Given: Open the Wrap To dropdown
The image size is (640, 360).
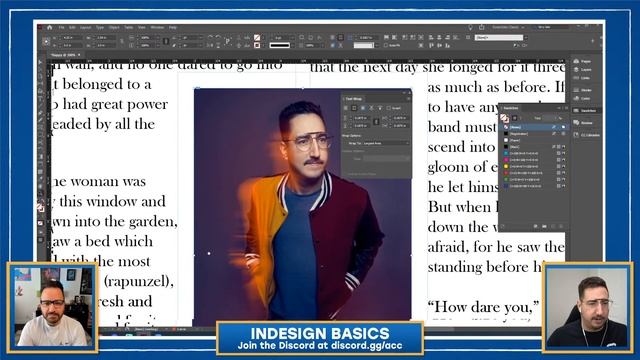Looking at the screenshot, I should (385, 143).
